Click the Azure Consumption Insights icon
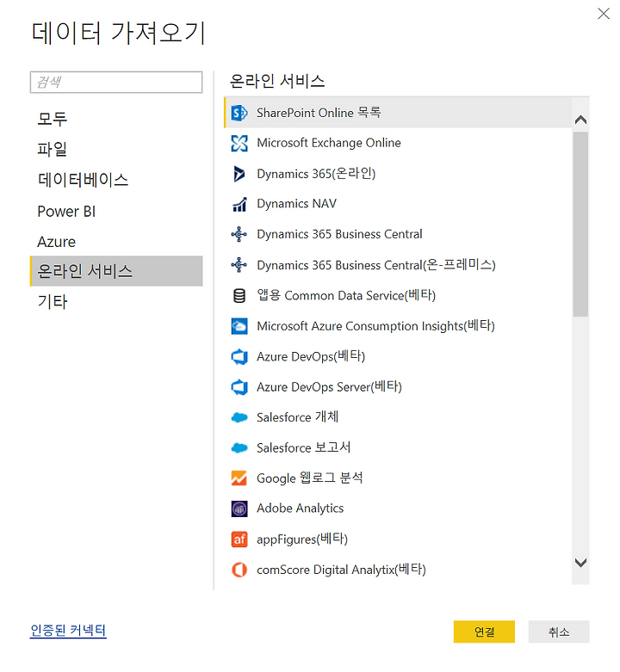620x672 pixels. coord(239,326)
